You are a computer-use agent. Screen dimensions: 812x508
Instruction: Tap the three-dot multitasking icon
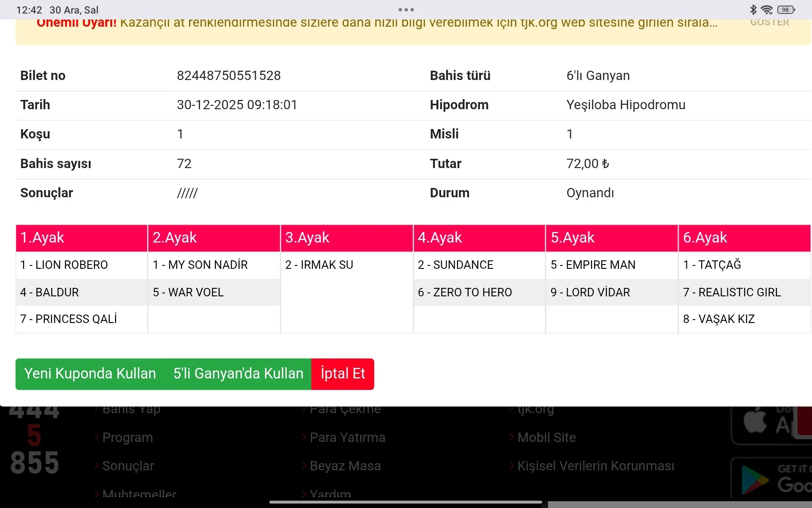pyautogui.click(x=406, y=9)
